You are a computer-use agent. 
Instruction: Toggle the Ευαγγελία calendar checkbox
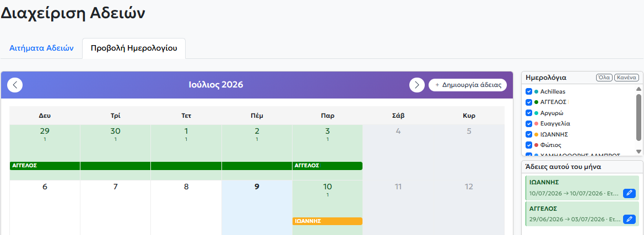coord(529,123)
